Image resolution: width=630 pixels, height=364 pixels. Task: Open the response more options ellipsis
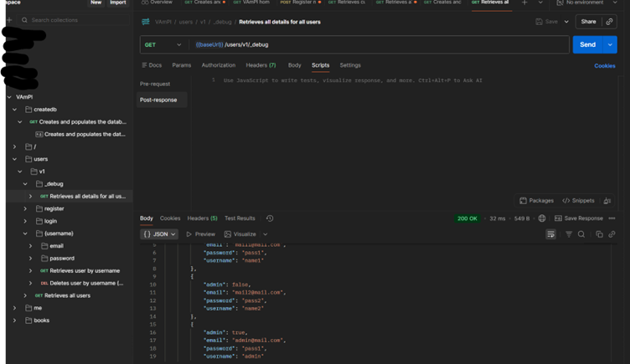612,218
